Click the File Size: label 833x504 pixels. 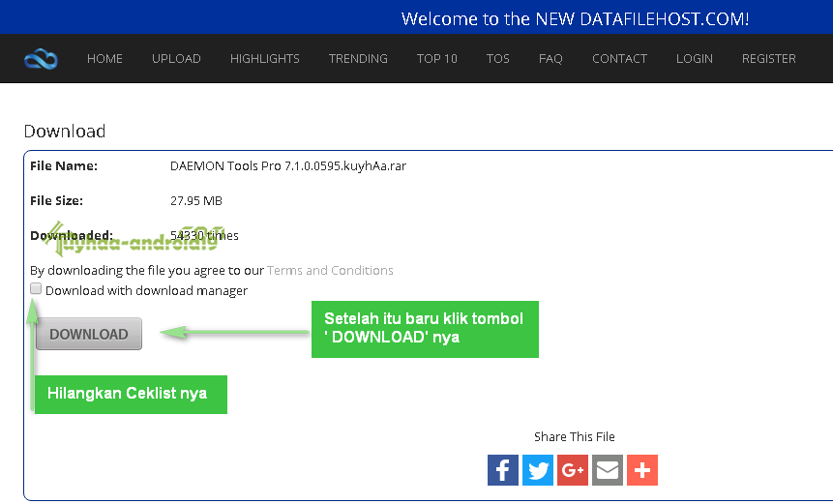[56, 201]
